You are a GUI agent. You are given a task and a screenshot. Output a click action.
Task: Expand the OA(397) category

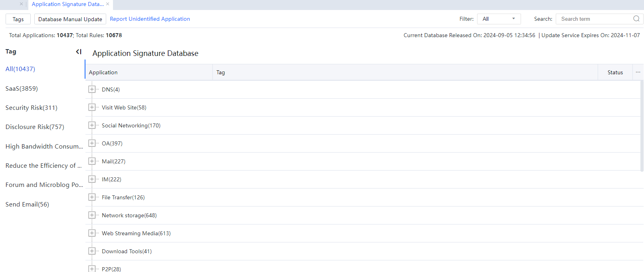pos(92,143)
